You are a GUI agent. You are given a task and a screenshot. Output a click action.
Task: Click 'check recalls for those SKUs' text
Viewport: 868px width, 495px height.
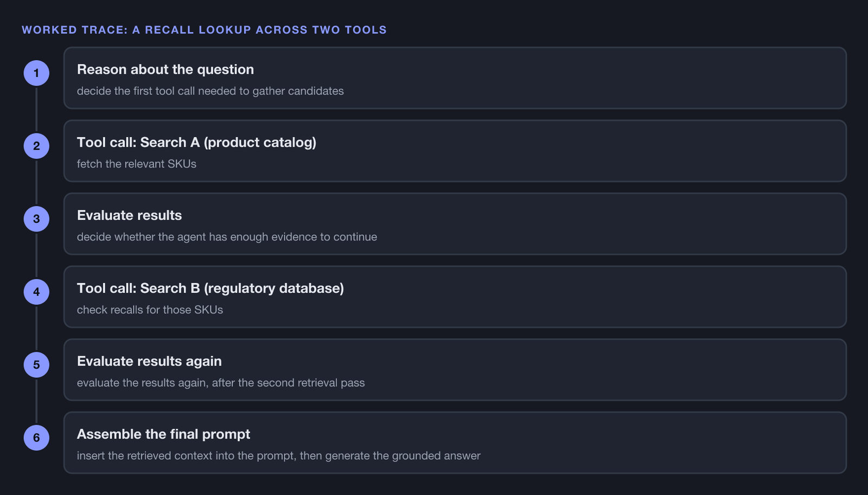[x=150, y=310]
